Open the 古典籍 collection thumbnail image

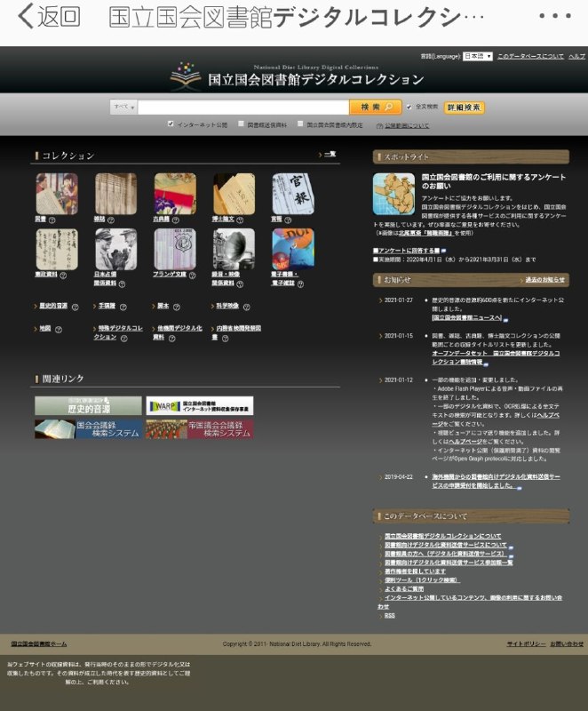click(x=175, y=194)
